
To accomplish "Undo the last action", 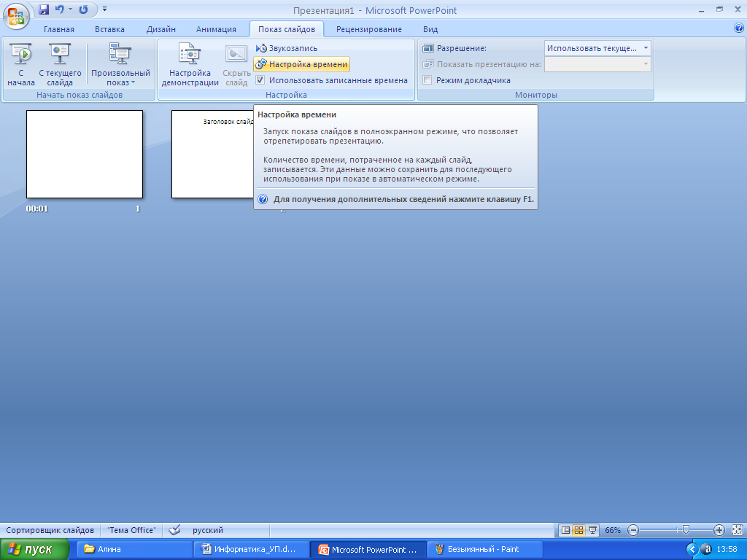I will (x=60, y=9).
